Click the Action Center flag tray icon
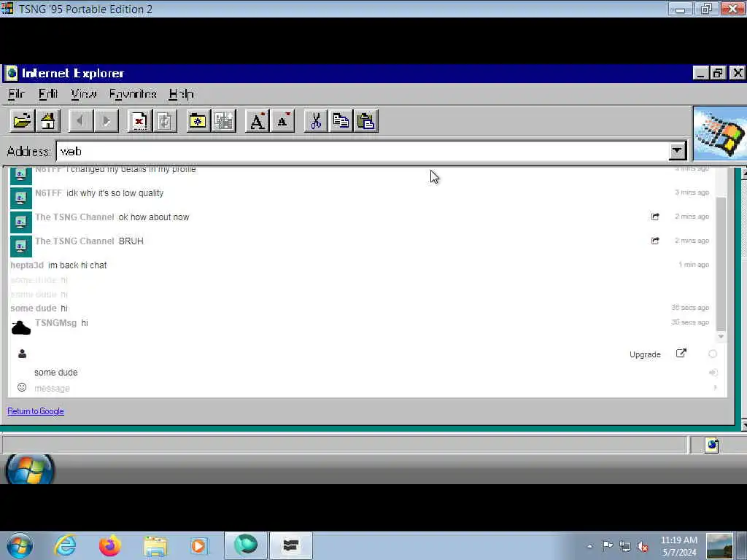The height and width of the screenshot is (560, 747). coord(608,546)
